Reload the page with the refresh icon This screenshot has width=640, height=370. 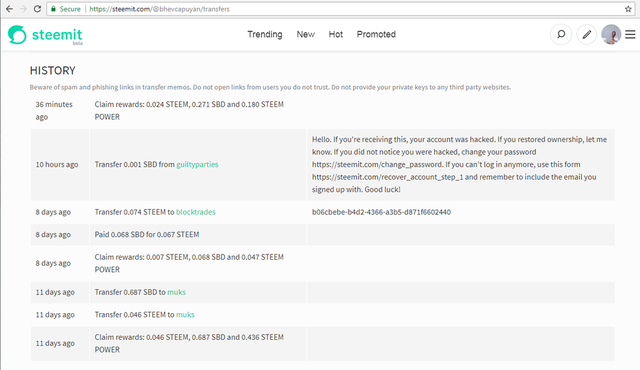click(37, 9)
